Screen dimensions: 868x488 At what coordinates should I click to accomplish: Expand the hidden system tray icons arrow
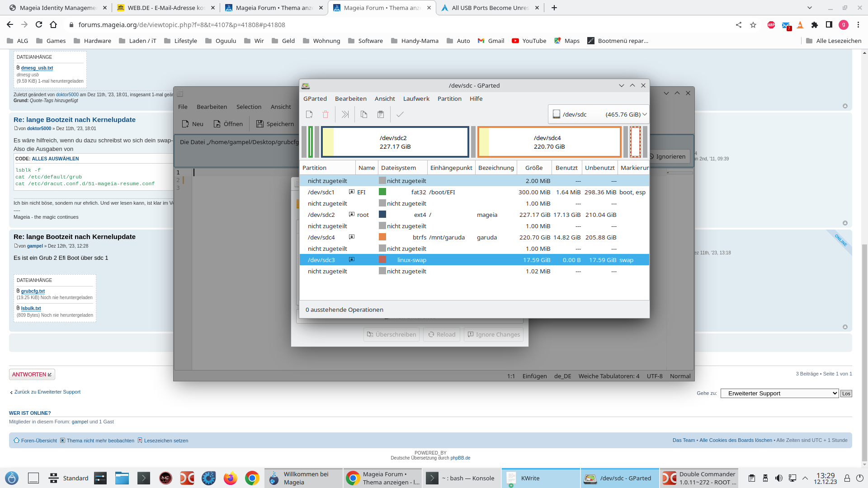tap(805, 478)
